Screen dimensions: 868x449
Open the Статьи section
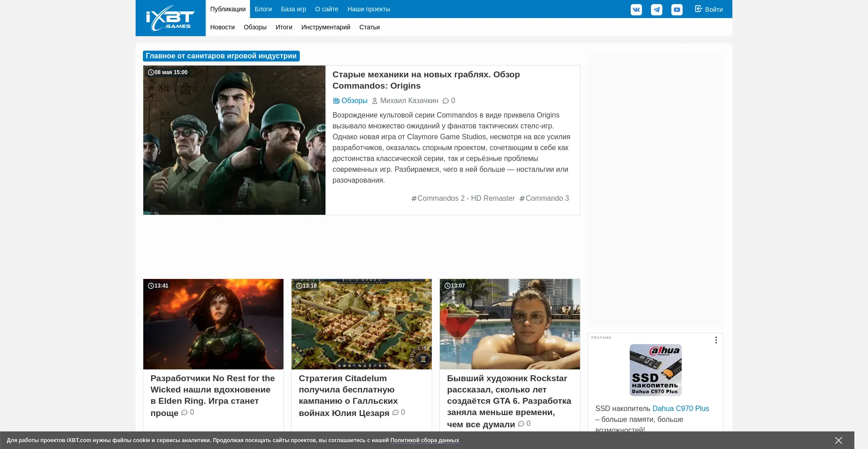369,27
